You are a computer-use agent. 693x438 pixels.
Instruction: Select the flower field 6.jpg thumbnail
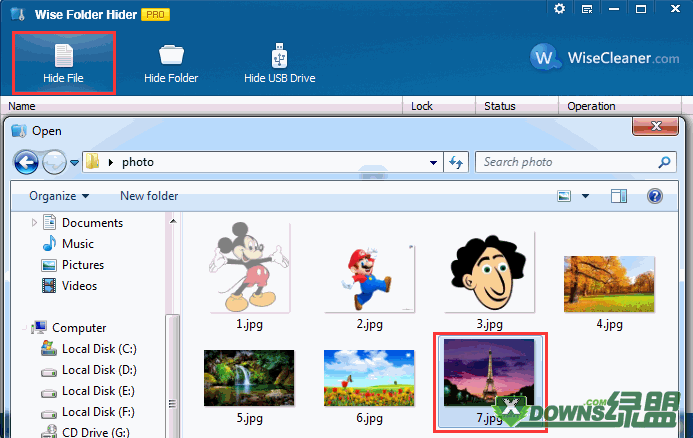369,378
